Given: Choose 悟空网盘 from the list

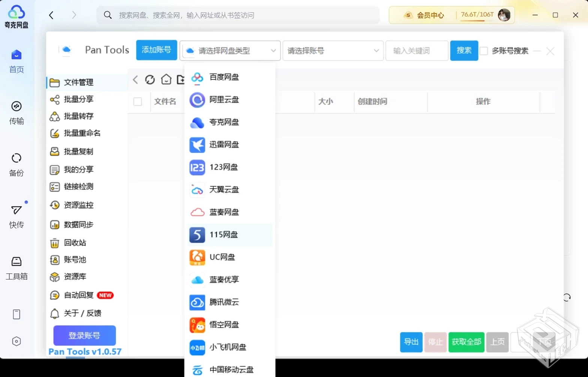Looking at the screenshot, I should click(230, 325).
